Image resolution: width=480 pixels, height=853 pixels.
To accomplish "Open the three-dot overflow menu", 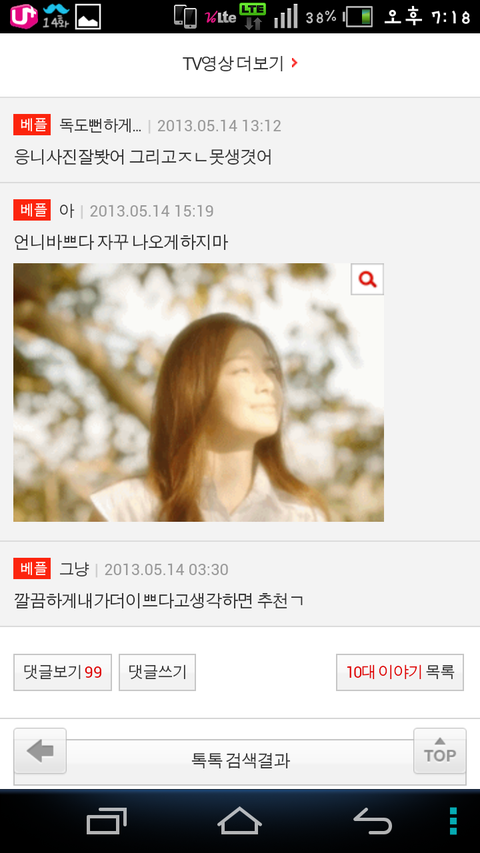I will [453, 821].
